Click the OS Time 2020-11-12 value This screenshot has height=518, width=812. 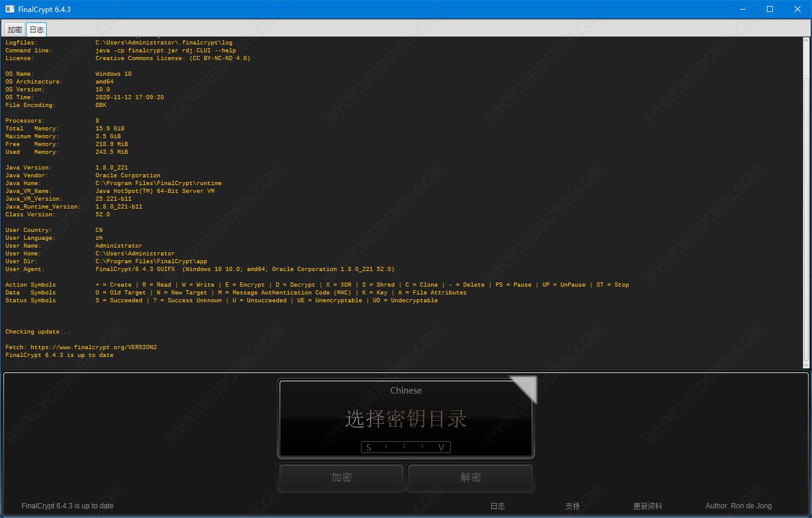tap(130, 97)
